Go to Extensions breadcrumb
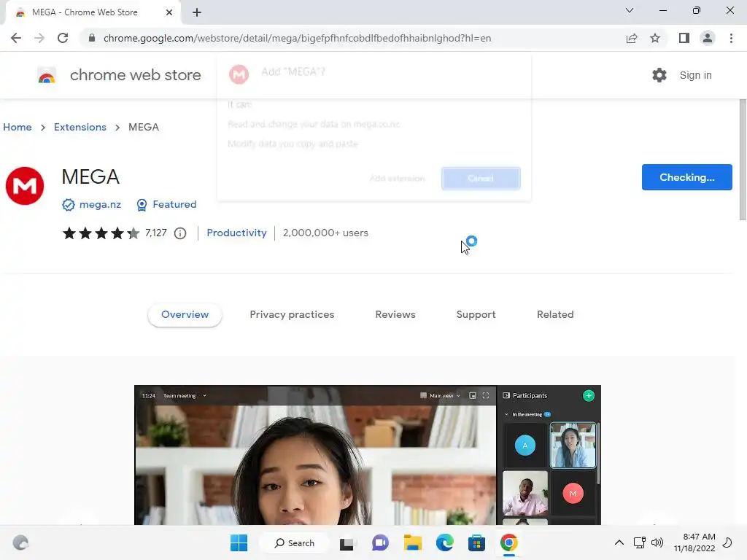 [x=80, y=127]
